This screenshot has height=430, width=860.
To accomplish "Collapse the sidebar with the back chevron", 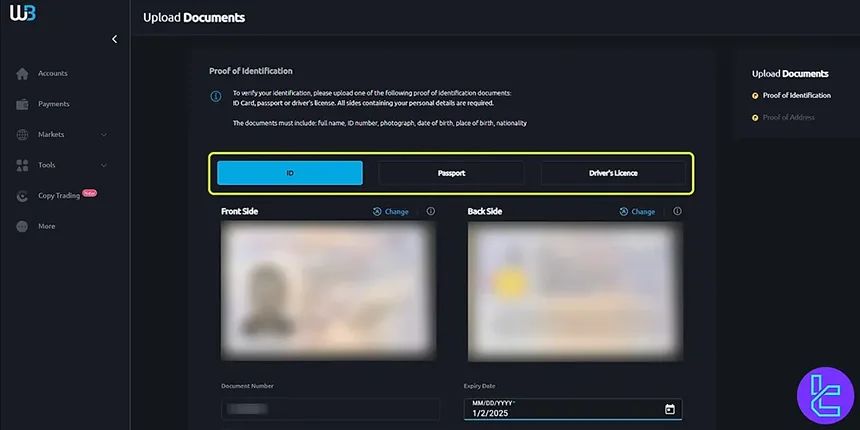I will 114,39.
